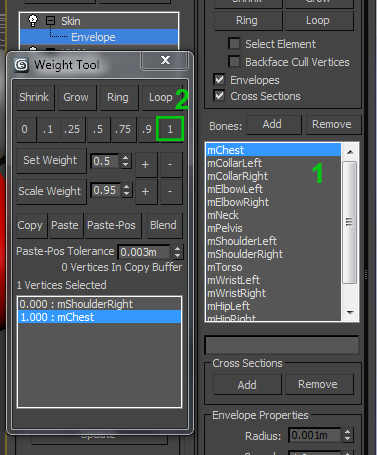This screenshot has height=455, width=377.
Task: Click the Weight Tool window icon
Action: point(22,65)
